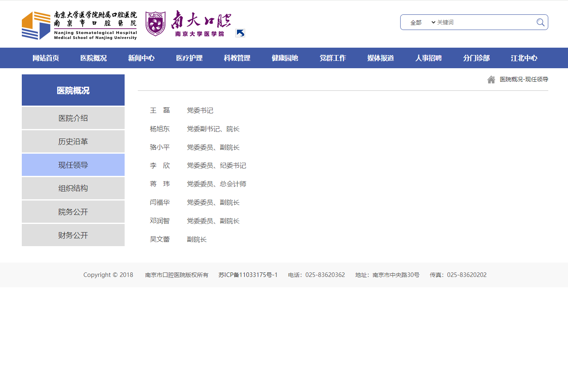Click the title 党委书记

(200, 110)
